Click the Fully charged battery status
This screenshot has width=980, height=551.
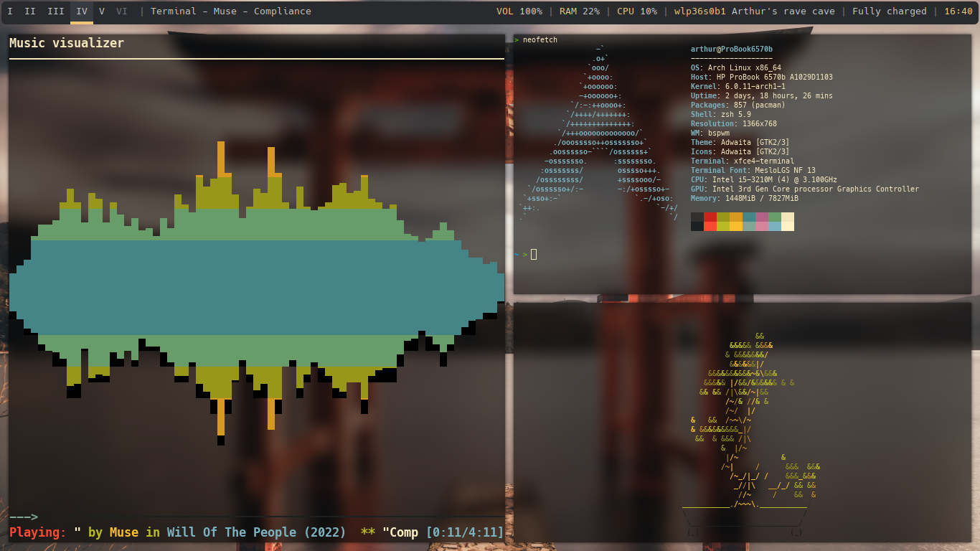click(890, 11)
